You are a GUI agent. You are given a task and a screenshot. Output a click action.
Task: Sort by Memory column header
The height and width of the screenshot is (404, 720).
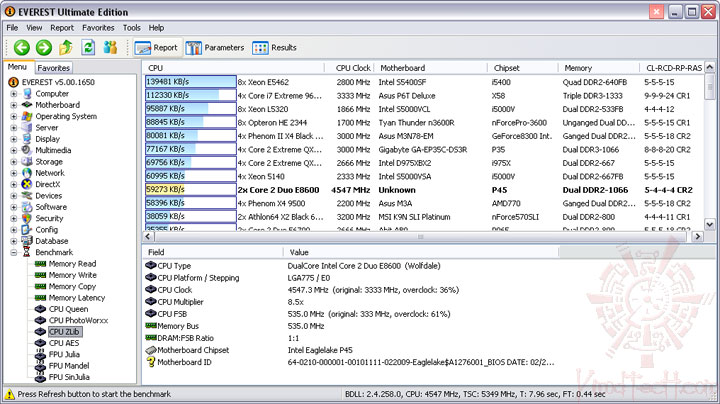coord(599,68)
